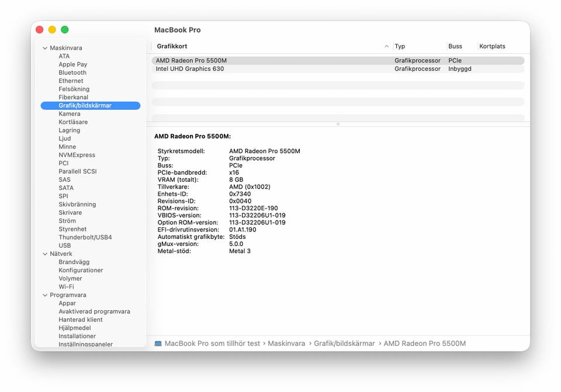The width and height of the screenshot is (561, 392).
Task: Open Bluetooth in the sidebar
Action: pos(72,73)
